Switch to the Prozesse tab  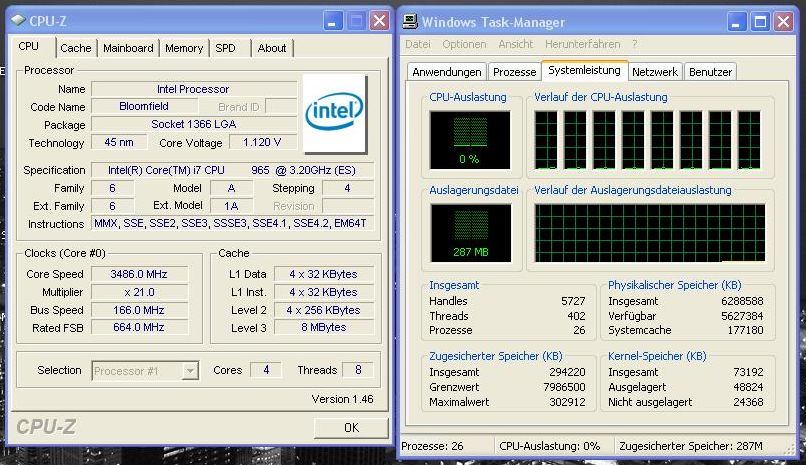click(x=515, y=72)
